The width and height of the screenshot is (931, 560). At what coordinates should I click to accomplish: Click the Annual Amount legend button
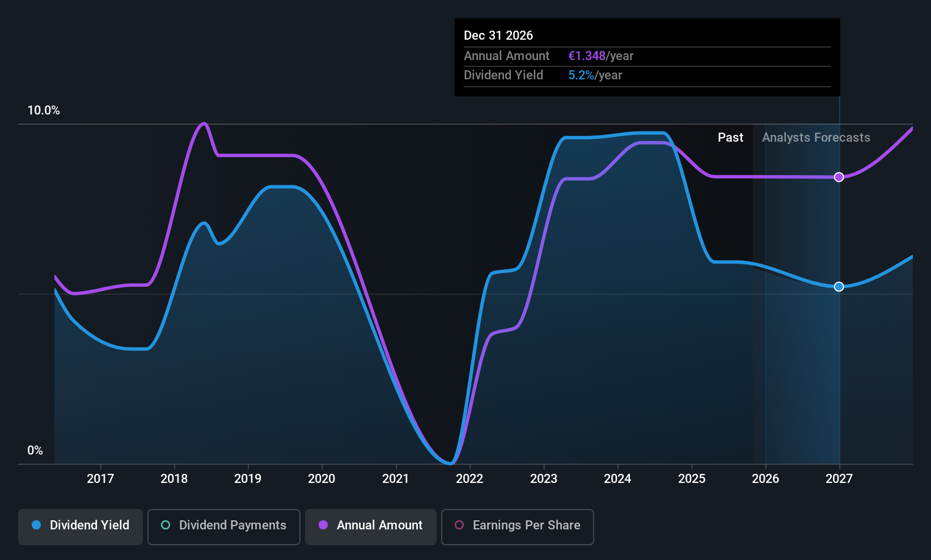[x=370, y=527]
